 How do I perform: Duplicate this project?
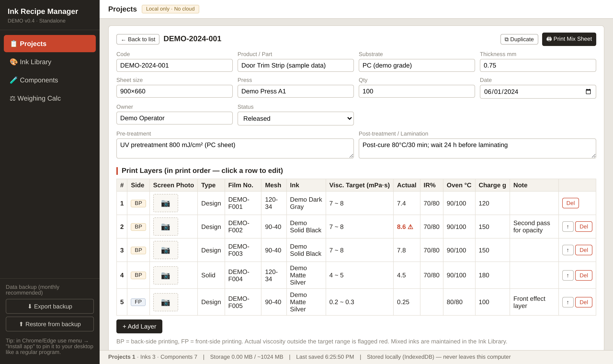[519, 39]
